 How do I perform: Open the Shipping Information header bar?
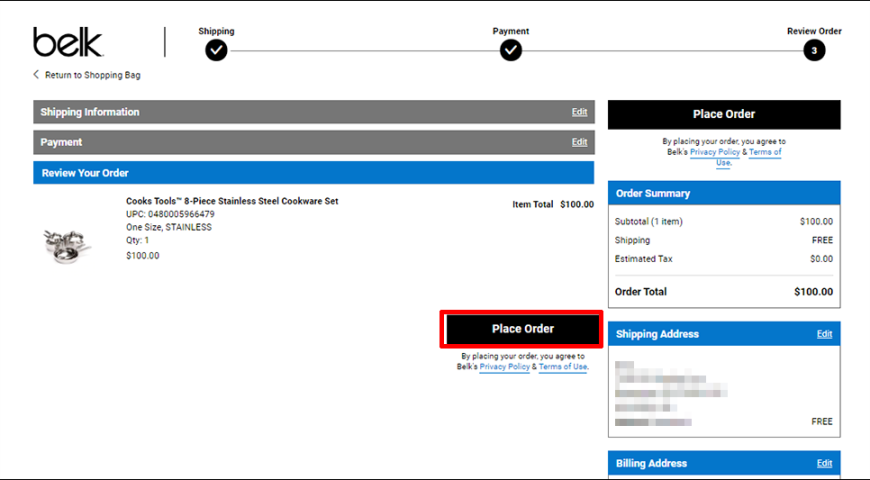[313, 112]
